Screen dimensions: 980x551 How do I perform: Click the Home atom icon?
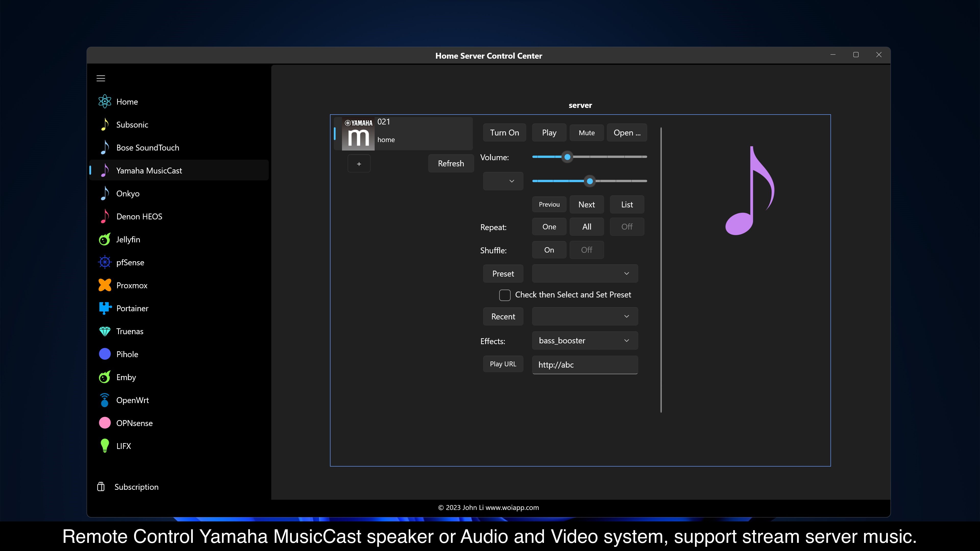point(105,102)
